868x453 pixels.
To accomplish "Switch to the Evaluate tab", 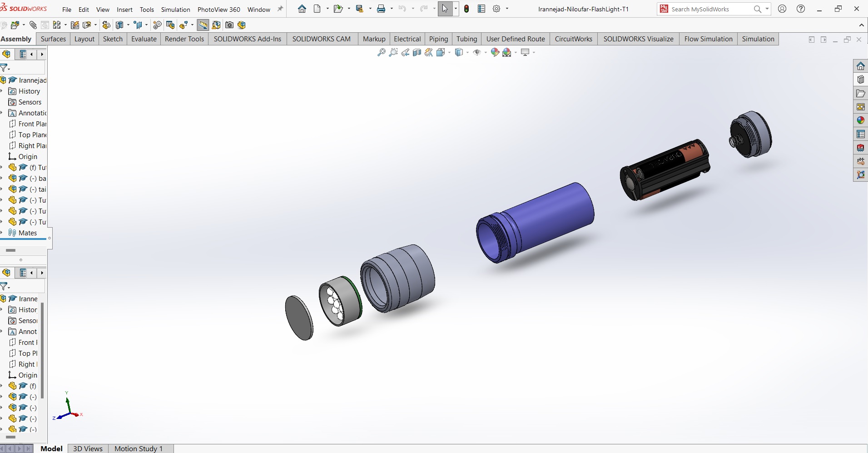I will pyautogui.click(x=144, y=39).
